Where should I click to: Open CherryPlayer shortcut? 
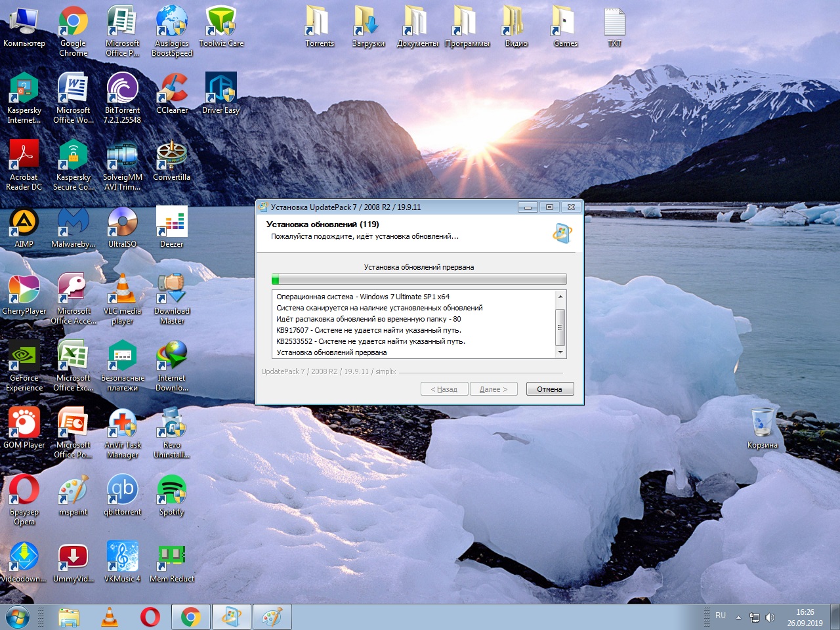24,295
